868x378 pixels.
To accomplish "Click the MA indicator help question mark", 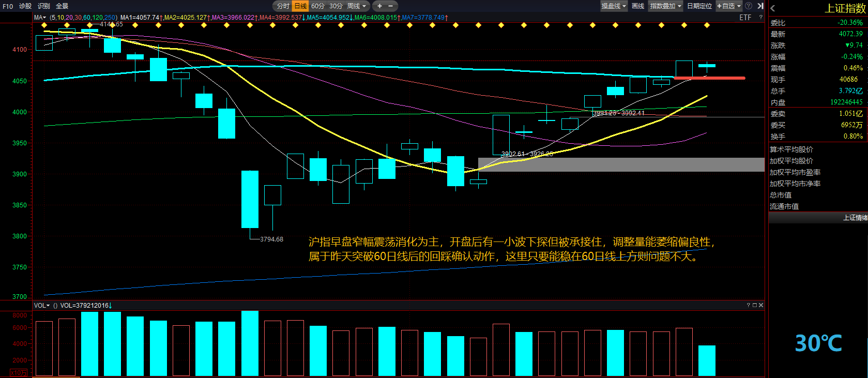I will [x=760, y=18].
